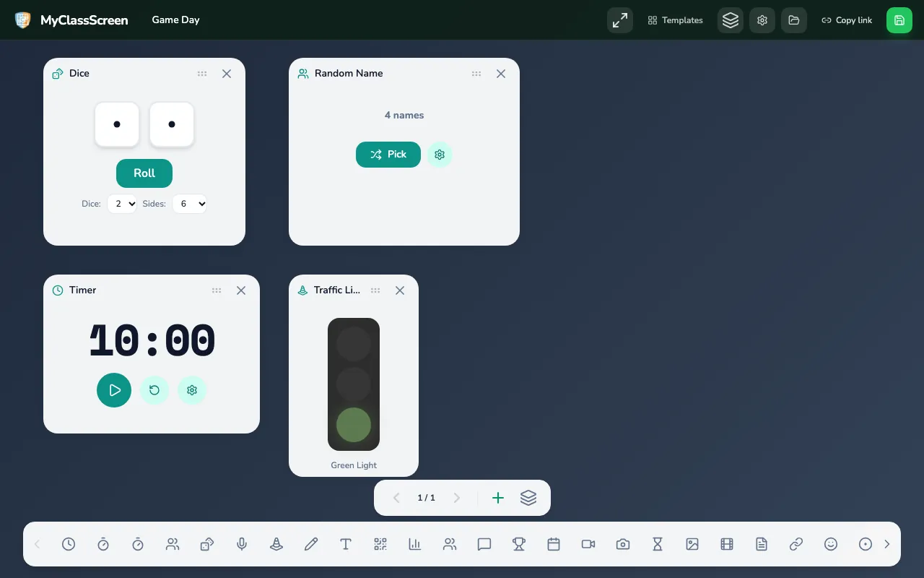Reset the timer
Image resolution: width=924 pixels, height=578 pixels.
pyautogui.click(x=154, y=390)
